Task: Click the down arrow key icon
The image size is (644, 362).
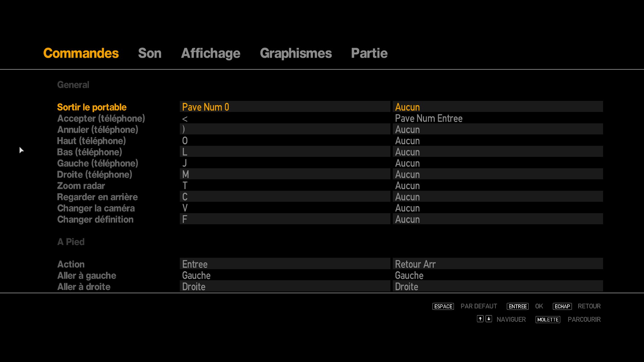Action: pyautogui.click(x=489, y=319)
